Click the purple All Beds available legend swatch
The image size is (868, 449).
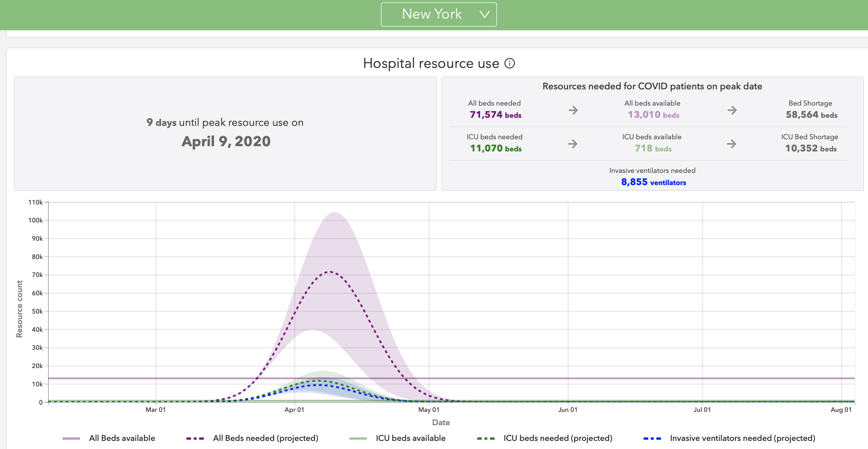71,439
